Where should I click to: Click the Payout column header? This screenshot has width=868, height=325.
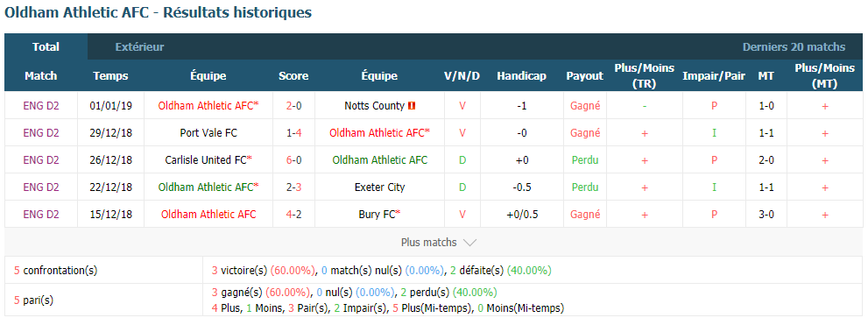pos(584,76)
